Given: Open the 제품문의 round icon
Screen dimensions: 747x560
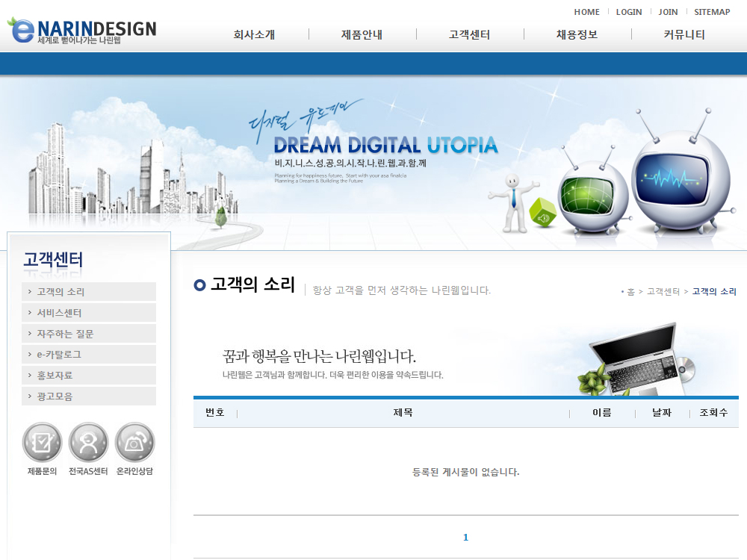Looking at the screenshot, I should [43, 443].
